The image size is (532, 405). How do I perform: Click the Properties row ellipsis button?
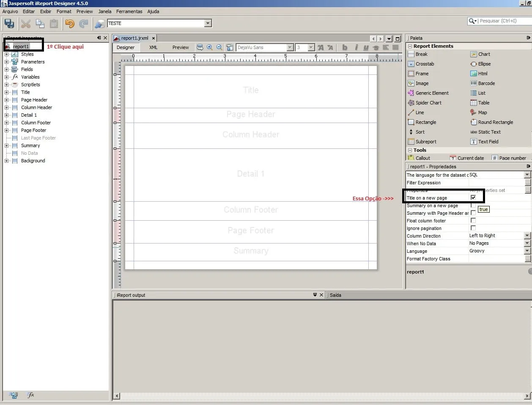[527, 190]
